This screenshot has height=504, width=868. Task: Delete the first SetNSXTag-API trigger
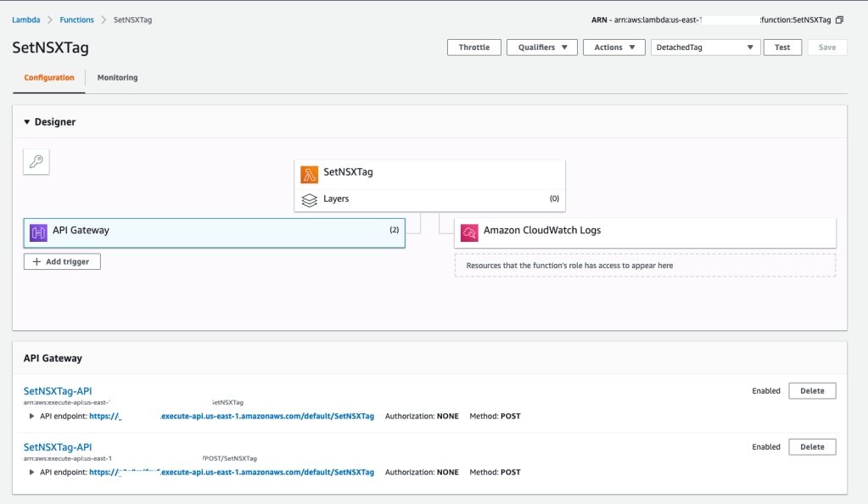811,390
